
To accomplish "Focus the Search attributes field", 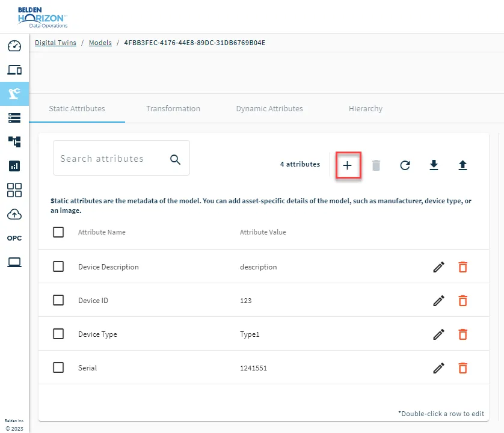I will tap(121, 158).
